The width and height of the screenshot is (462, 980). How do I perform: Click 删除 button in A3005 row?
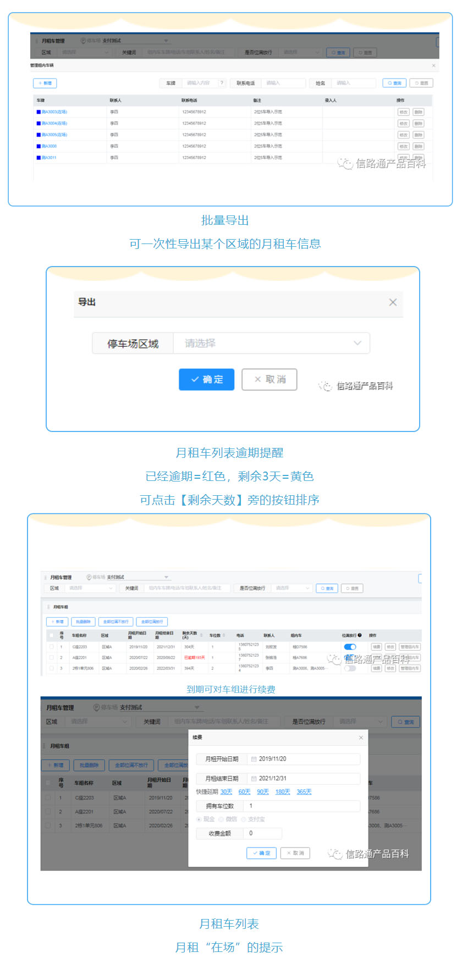point(419,135)
